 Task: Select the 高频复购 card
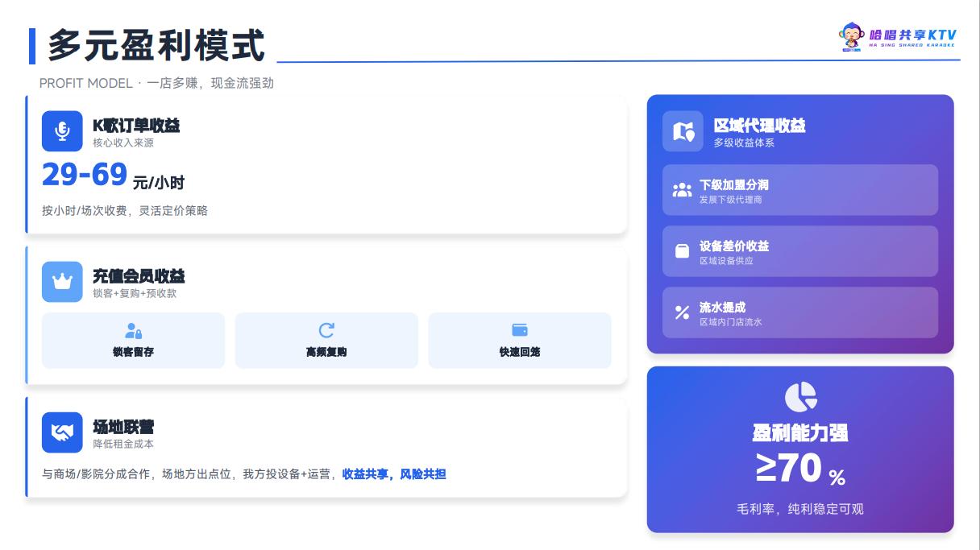[x=326, y=341]
